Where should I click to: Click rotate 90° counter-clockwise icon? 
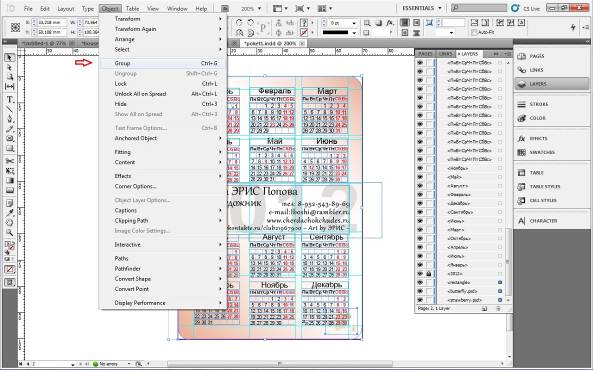coord(250,23)
